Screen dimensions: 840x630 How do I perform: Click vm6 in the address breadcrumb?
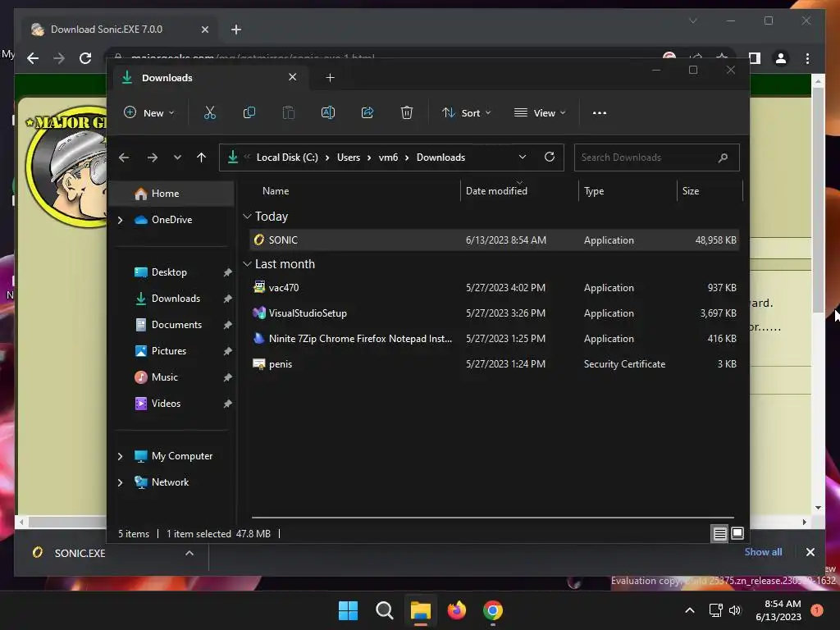[388, 157]
